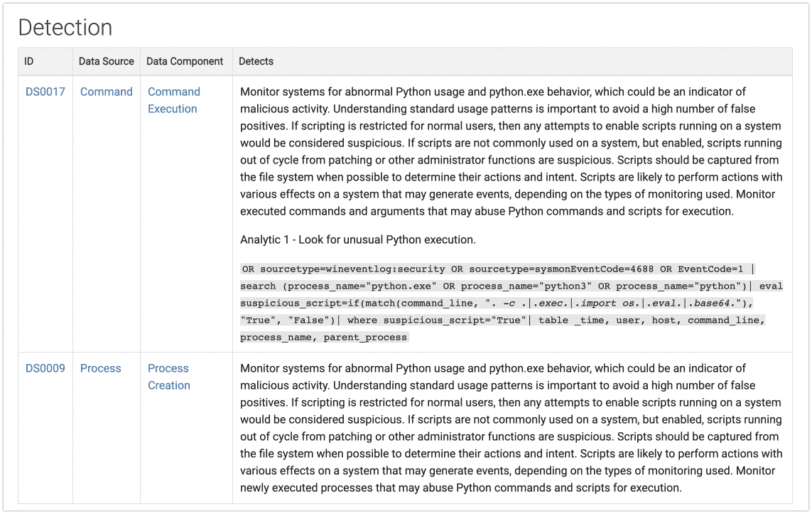This screenshot has height=514, width=812.
Task: Click the Detects column header
Action: click(x=256, y=61)
